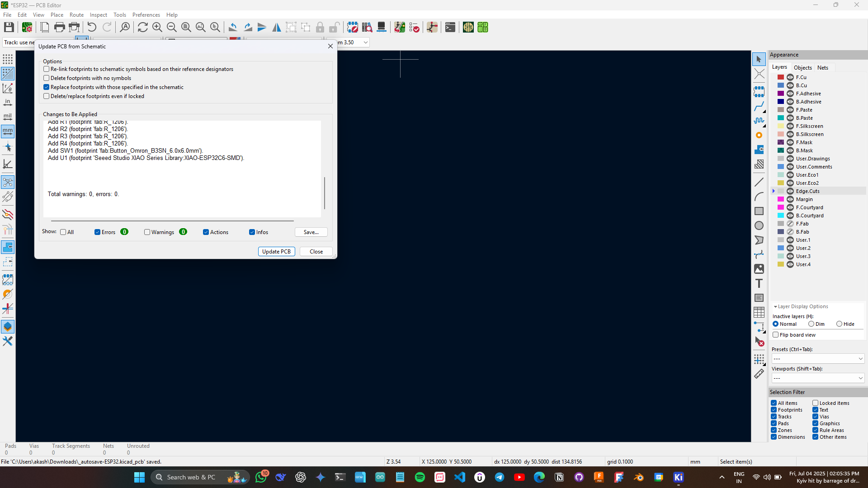Select the Edge.Cuts layer row
The image size is (868, 488).
pos(818,191)
